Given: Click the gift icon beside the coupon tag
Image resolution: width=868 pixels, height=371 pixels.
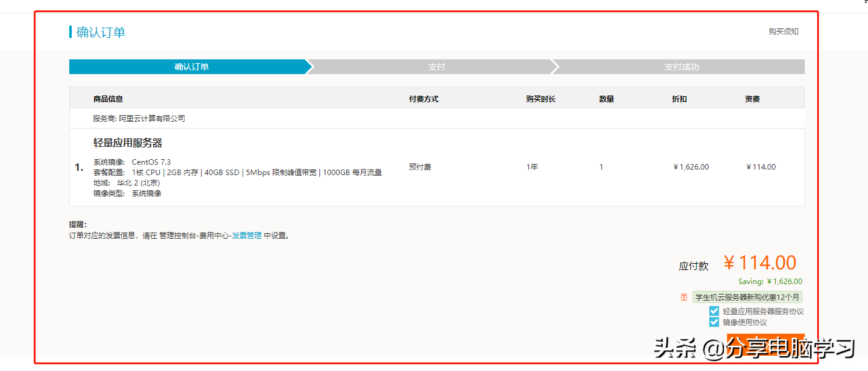Looking at the screenshot, I should click(x=683, y=297).
